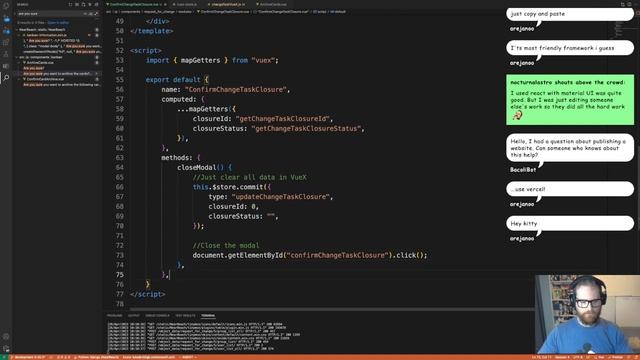The width and height of the screenshot is (640, 360).
Task: Click Collapse All icon in search header
Action: [96, 4]
